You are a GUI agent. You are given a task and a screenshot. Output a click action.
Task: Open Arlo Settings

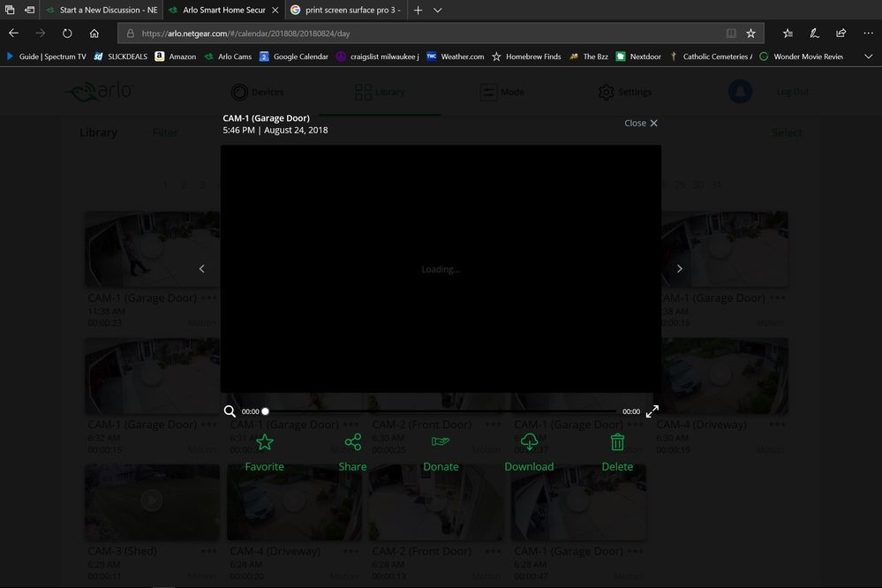[x=625, y=92]
